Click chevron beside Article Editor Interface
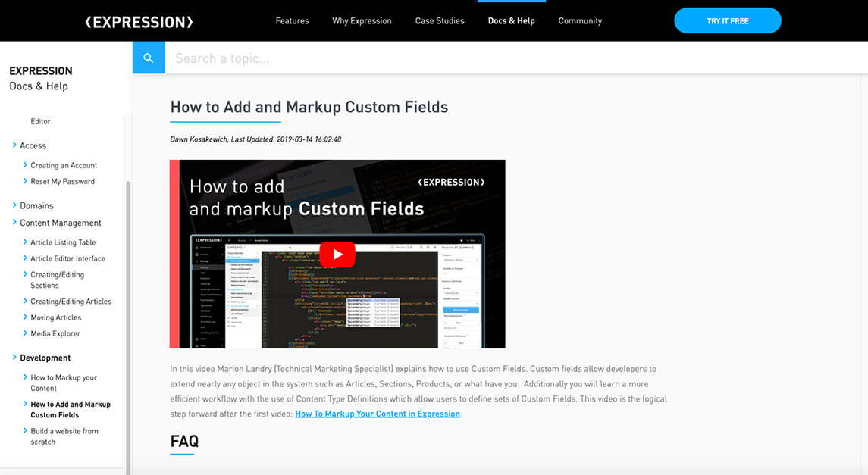The image size is (868, 475). [26, 258]
